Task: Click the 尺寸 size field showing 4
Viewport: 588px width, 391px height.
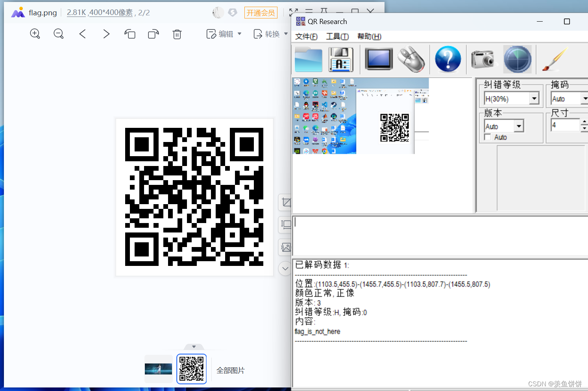Action: 566,125
